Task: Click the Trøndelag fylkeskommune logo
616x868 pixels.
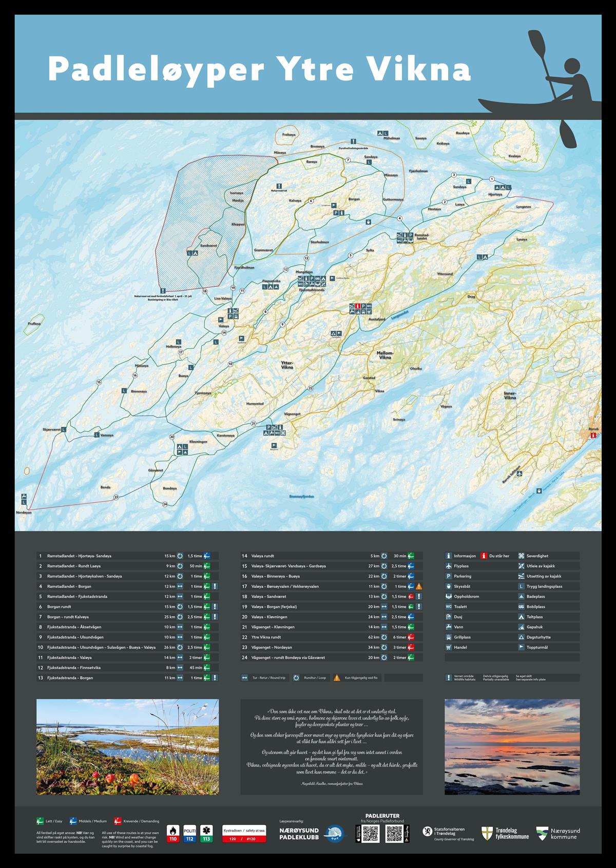Action: [x=505, y=834]
